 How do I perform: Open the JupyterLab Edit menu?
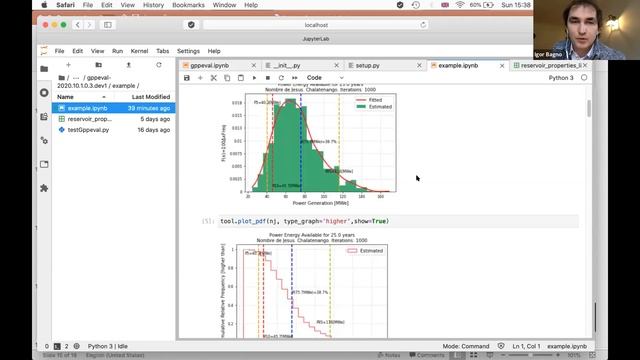pos(78,51)
